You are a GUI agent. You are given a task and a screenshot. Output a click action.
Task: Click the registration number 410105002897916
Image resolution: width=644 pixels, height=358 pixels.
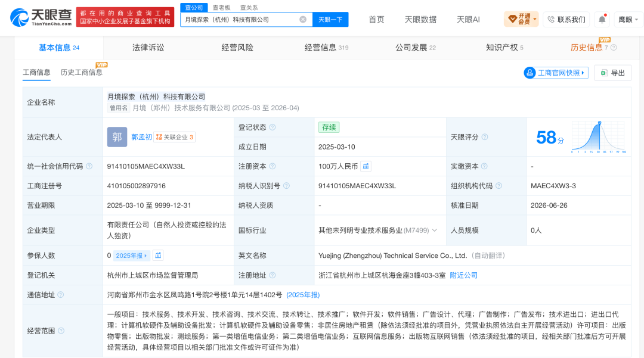click(137, 186)
